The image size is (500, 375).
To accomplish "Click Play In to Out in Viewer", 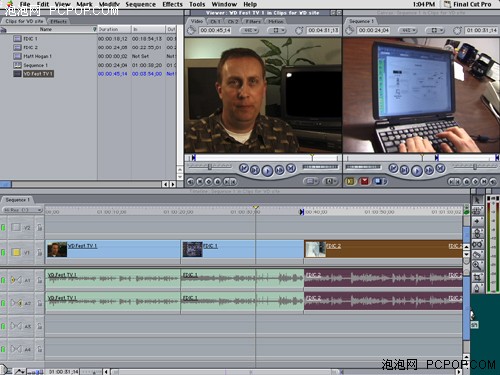I will click(x=255, y=170).
